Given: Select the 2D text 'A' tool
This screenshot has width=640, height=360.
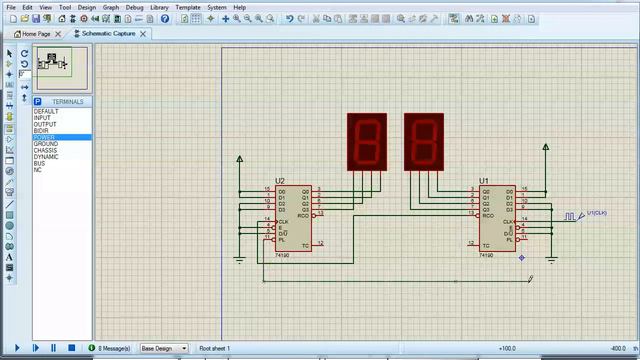Looking at the screenshot, I should 9,257.
